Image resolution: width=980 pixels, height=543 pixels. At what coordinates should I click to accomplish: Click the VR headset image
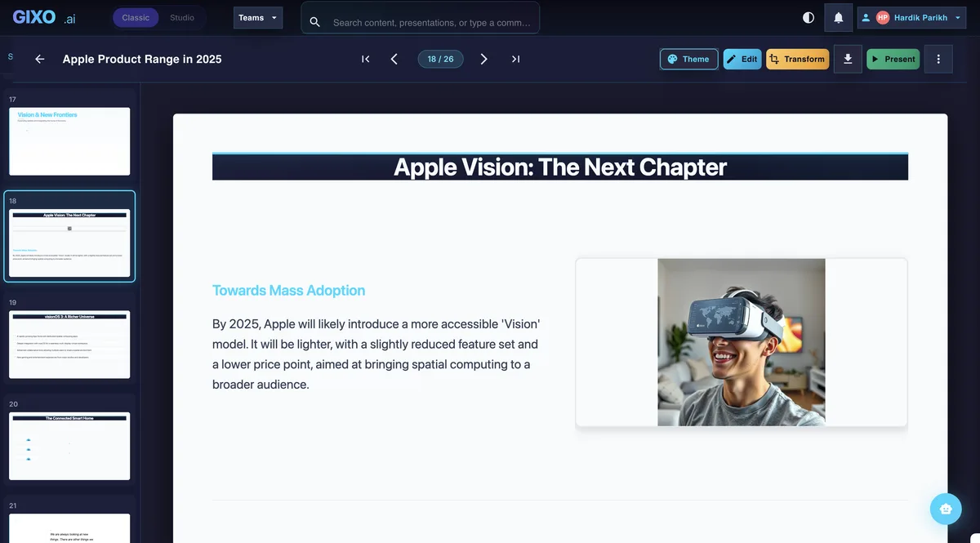(x=742, y=342)
